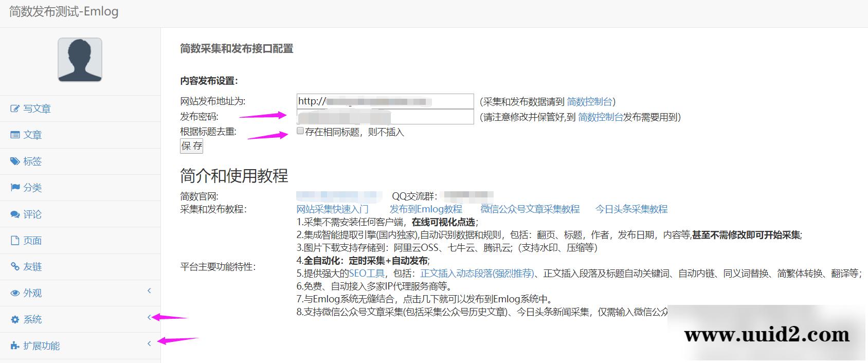
Task: Click the puzzle icon beside 扩展功能
Action: click(x=15, y=346)
